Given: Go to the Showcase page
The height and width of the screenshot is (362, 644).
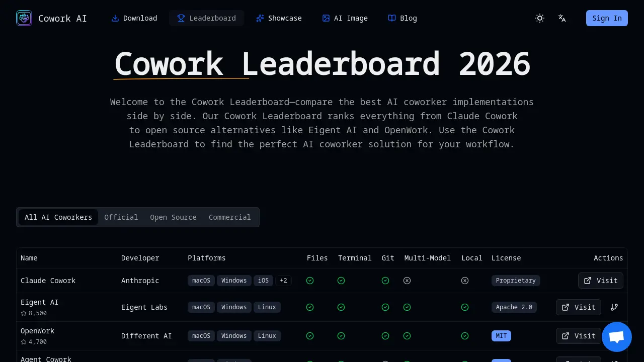Looking at the screenshot, I should (x=279, y=18).
